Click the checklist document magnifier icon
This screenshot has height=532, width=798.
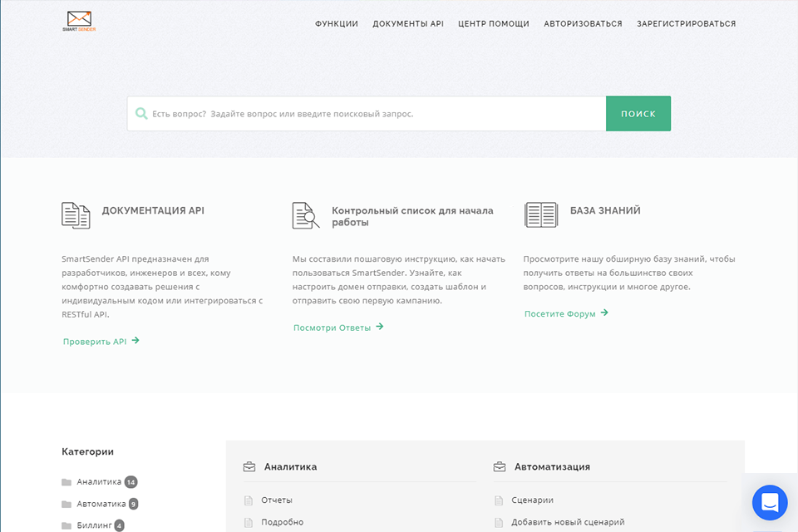pos(306,215)
